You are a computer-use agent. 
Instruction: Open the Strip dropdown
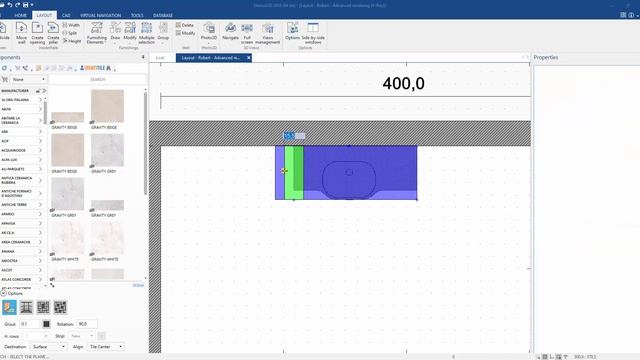(x=82, y=336)
